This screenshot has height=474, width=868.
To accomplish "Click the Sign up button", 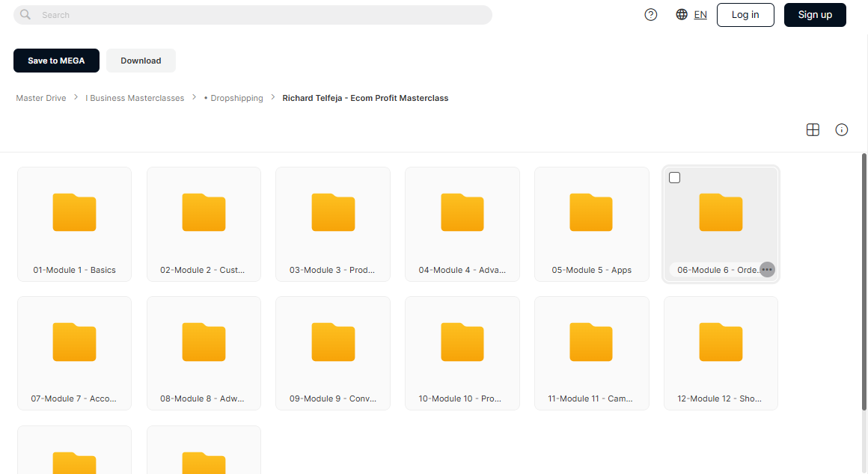I will 815,15.
